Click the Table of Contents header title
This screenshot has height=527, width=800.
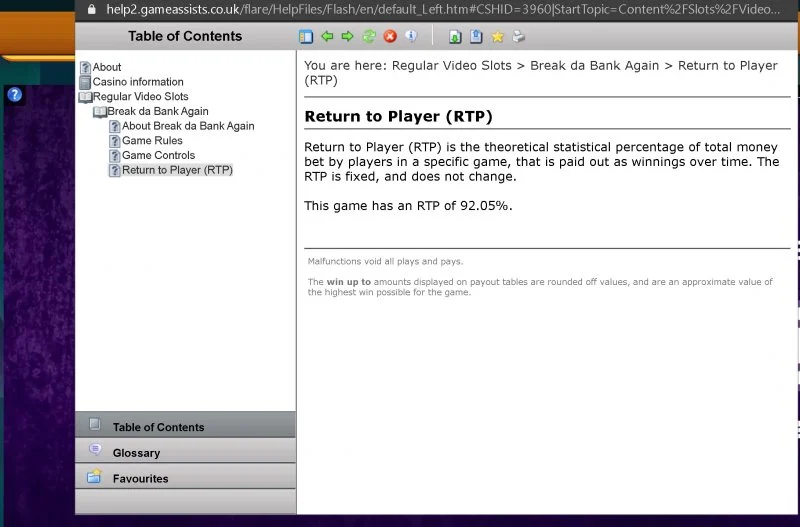[x=185, y=36]
